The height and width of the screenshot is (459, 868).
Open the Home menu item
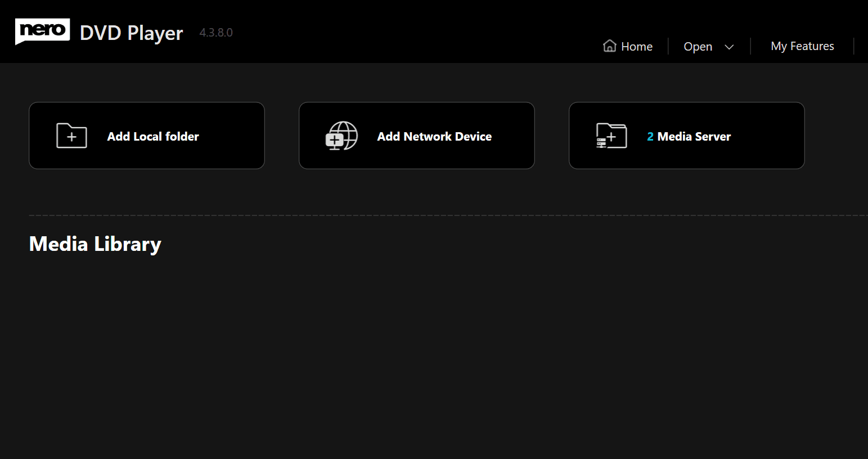pos(628,46)
